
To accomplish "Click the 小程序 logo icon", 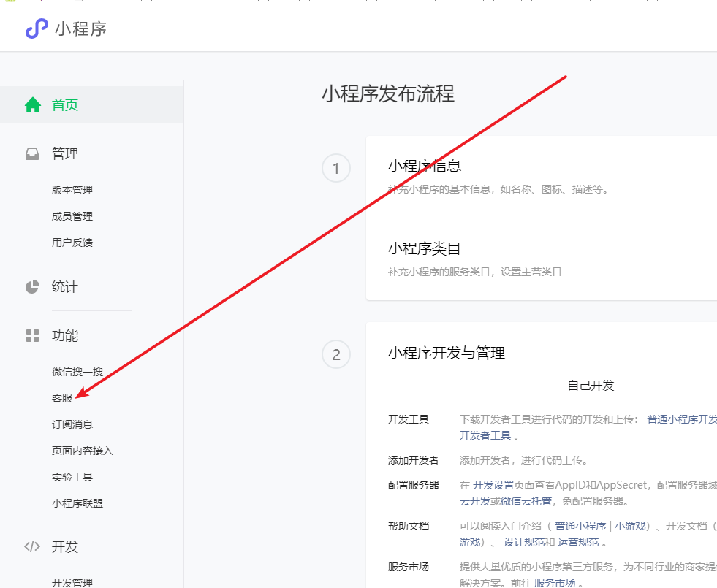I will 37,28.
